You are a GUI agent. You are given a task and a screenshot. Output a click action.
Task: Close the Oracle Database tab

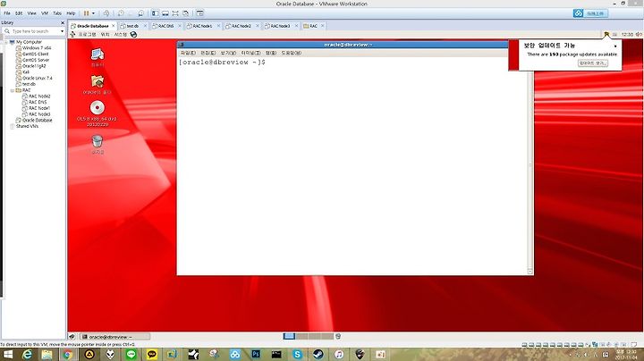114,26
